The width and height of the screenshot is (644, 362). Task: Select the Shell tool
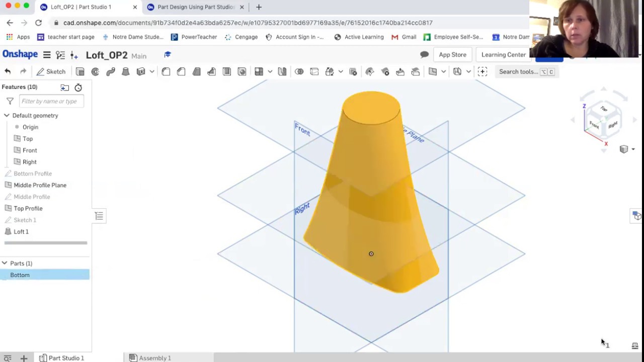click(x=227, y=71)
